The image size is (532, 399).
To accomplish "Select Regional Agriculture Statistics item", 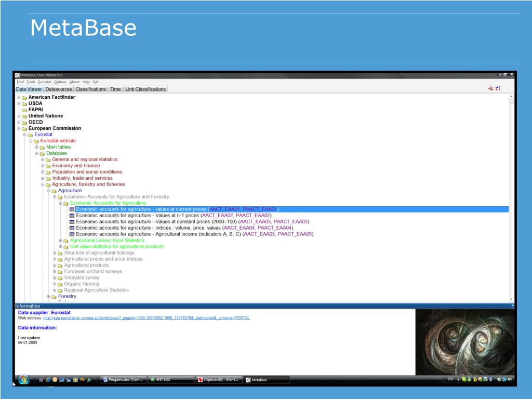I will tap(96, 290).
